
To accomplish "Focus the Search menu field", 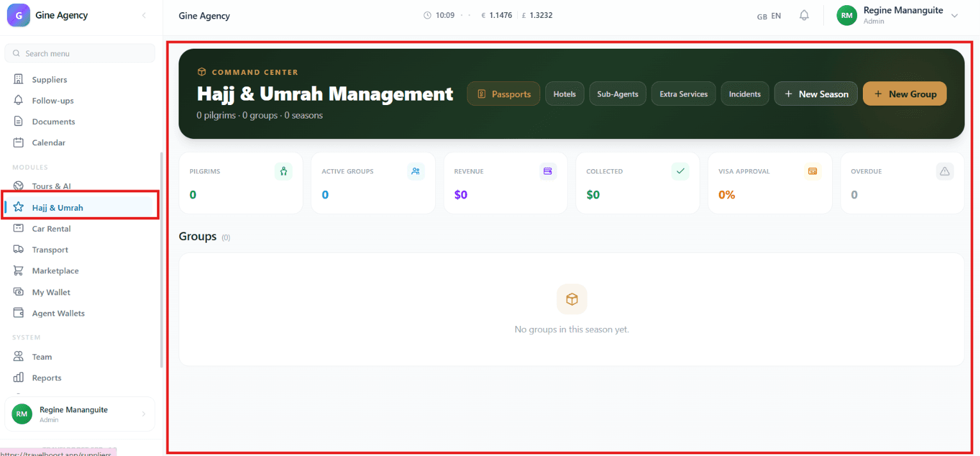I will point(80,53).
